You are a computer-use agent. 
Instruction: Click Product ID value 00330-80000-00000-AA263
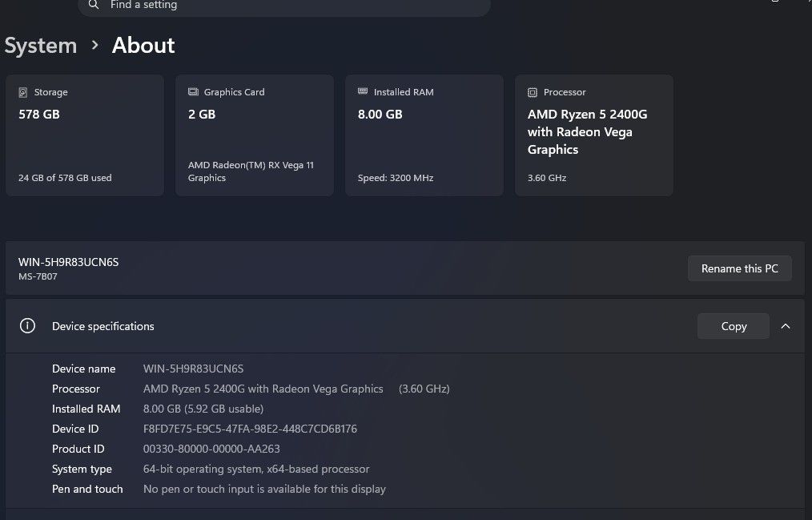tap(211, 449)
